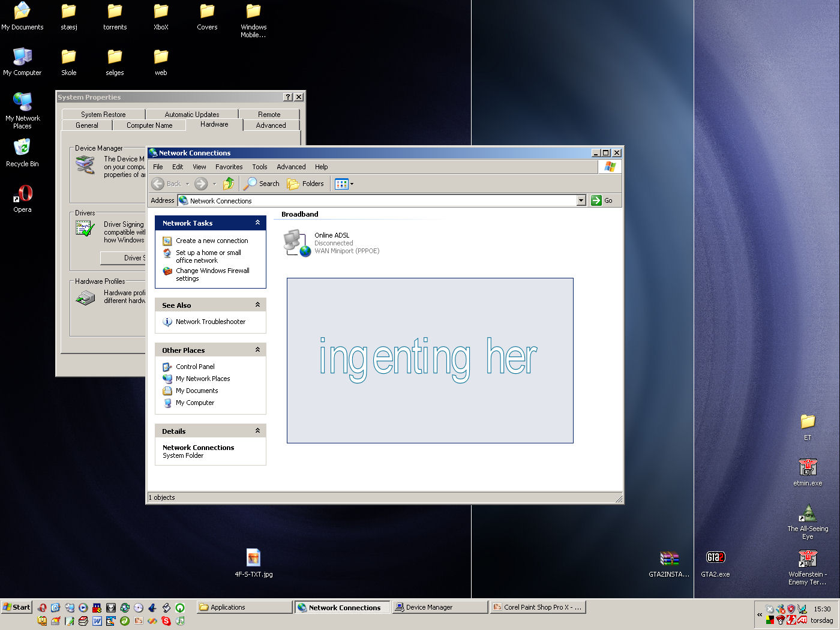Switch to Remote tab in System Properties

click(x=269, y=114)
